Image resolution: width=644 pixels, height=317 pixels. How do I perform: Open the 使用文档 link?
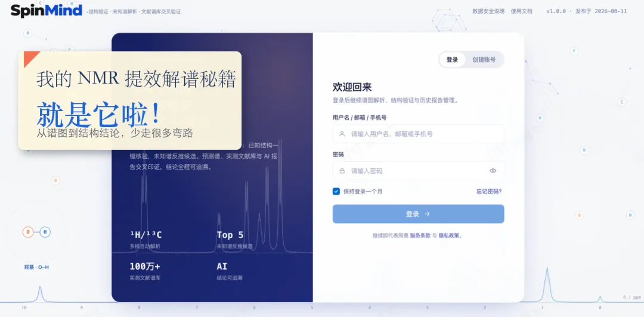pyautogui.click(x=522, y=11)
